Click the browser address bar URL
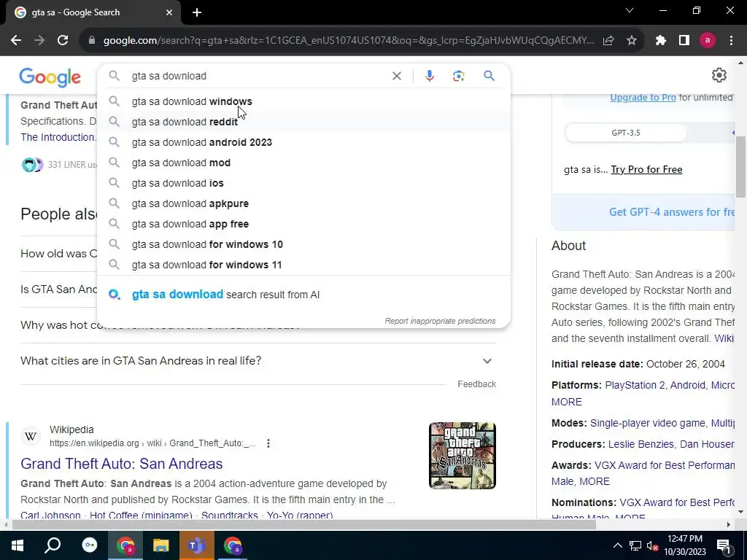The image size is (747, 560). (349, 41)
